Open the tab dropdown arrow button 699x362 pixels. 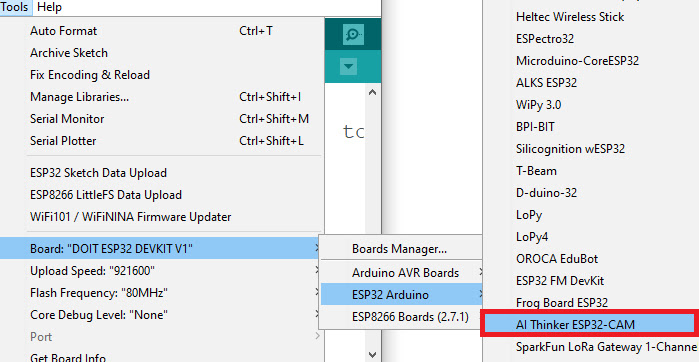(x=348, y=67)
